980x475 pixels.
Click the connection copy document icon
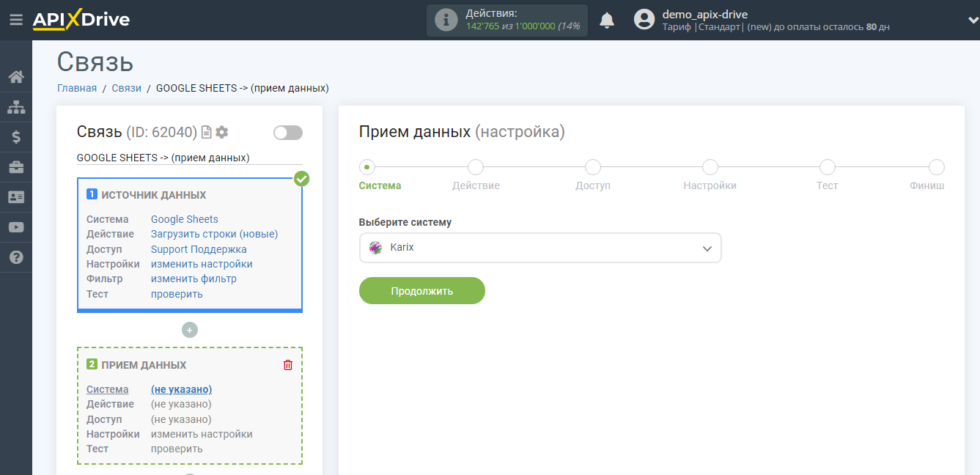pos(207,133)
